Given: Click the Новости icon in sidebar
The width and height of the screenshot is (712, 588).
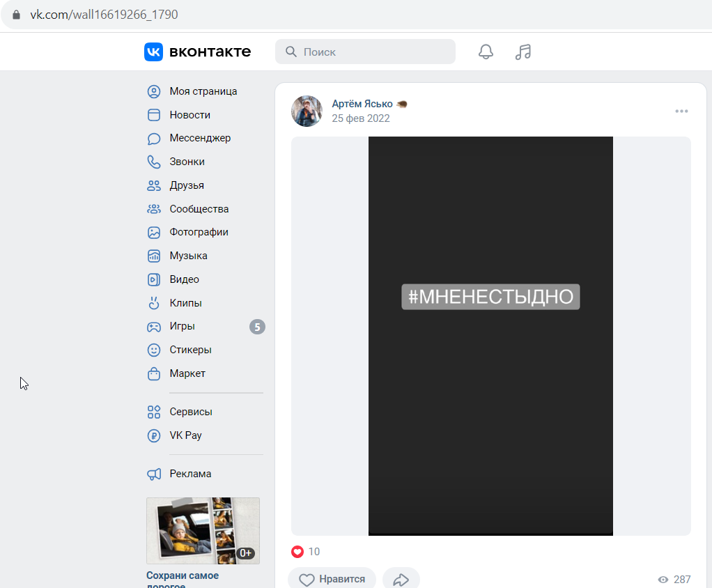Looking at the screenshot, I should [x=154, y=115].
